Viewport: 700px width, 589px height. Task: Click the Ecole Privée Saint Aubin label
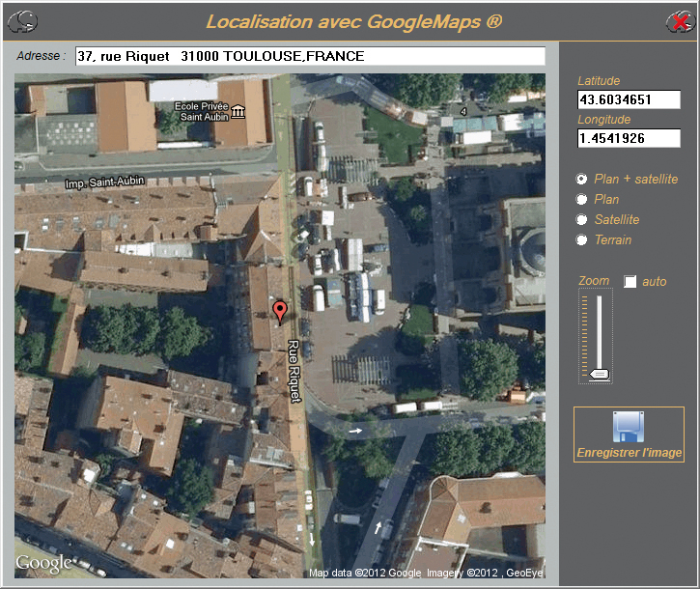coord(202,112)
